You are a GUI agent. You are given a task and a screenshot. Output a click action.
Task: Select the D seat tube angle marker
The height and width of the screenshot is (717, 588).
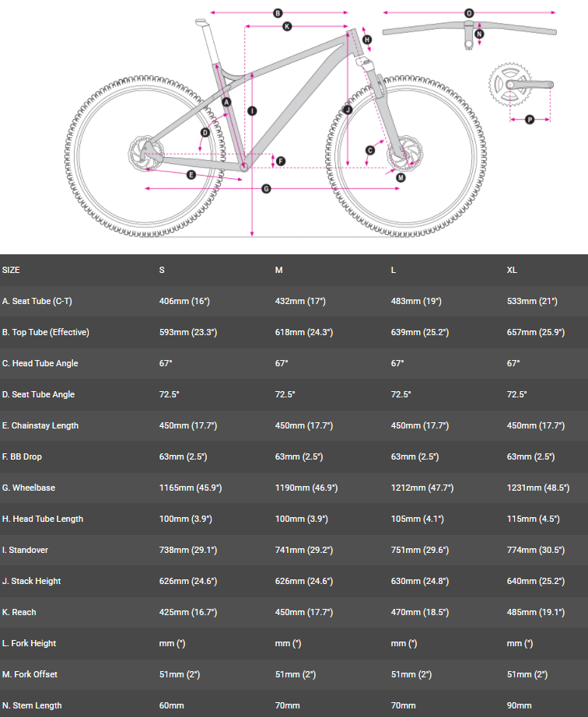tap(205, 132)
